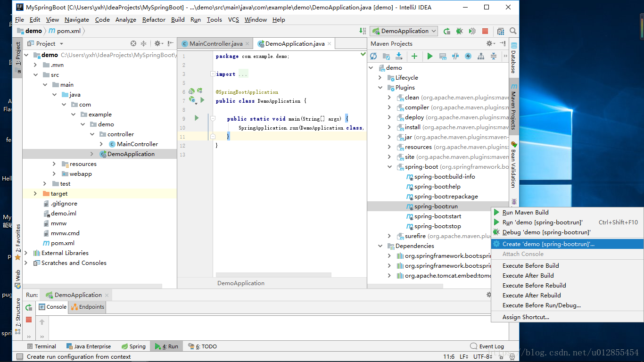Expand the Lifecycle node in Maven tree
This screenshot has width=644, height=362.
pos(380,78)
